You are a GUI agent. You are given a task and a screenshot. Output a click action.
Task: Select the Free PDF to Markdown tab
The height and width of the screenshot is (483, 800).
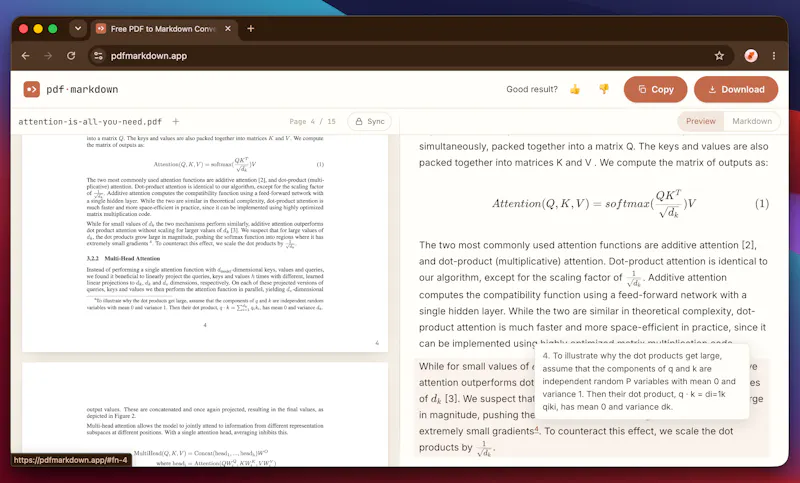click(x=163, y=29)
